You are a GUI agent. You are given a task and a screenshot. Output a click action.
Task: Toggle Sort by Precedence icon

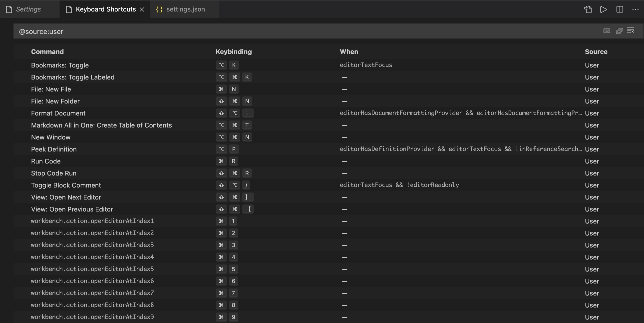(x=619, y=31)
